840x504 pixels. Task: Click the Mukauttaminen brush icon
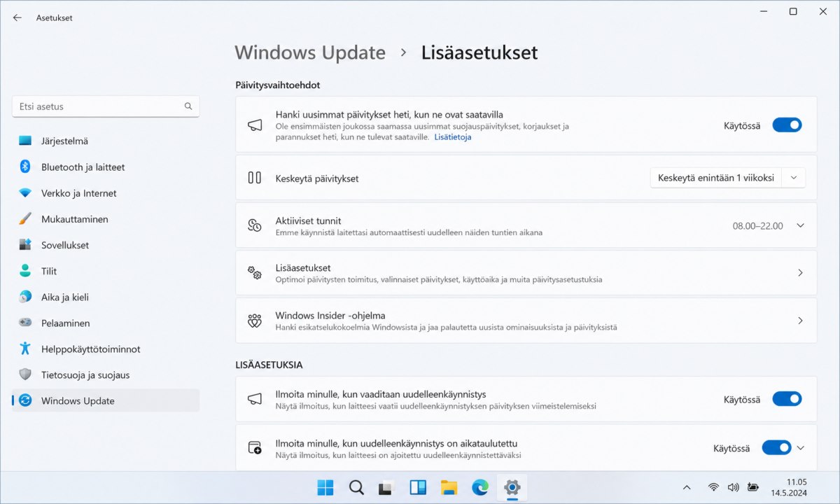click(25, 219)
